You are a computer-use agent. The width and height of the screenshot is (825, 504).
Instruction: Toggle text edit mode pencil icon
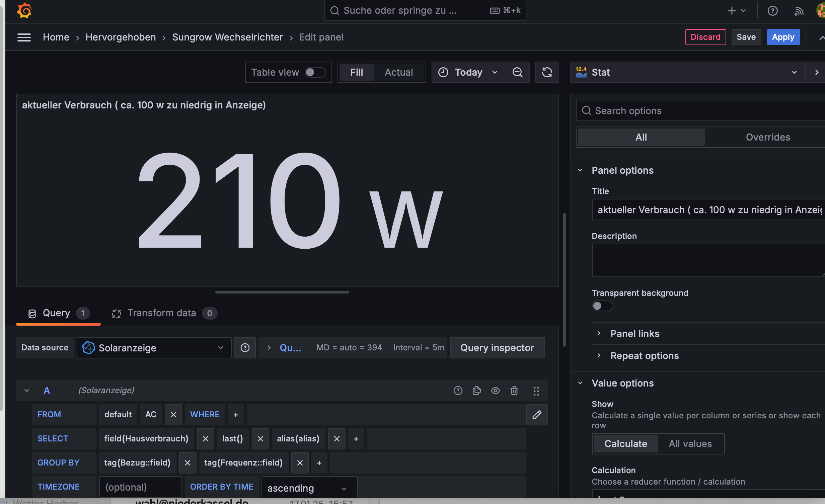pyautogui.click(x=537, y=415)
